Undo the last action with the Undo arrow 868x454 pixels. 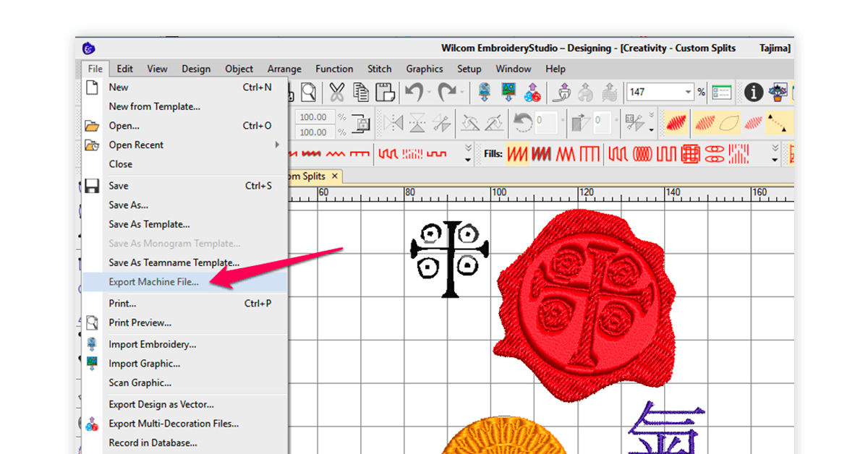414,92
